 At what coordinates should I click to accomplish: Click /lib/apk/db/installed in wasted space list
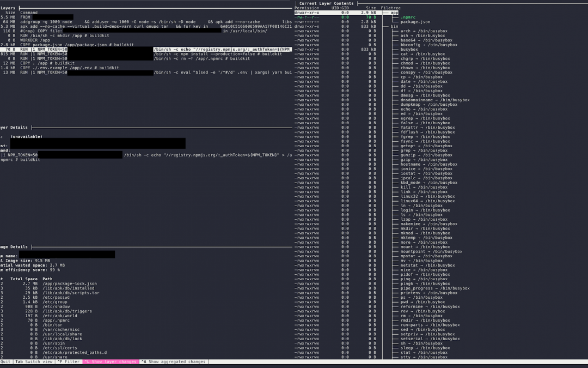[x=68, y=288]
